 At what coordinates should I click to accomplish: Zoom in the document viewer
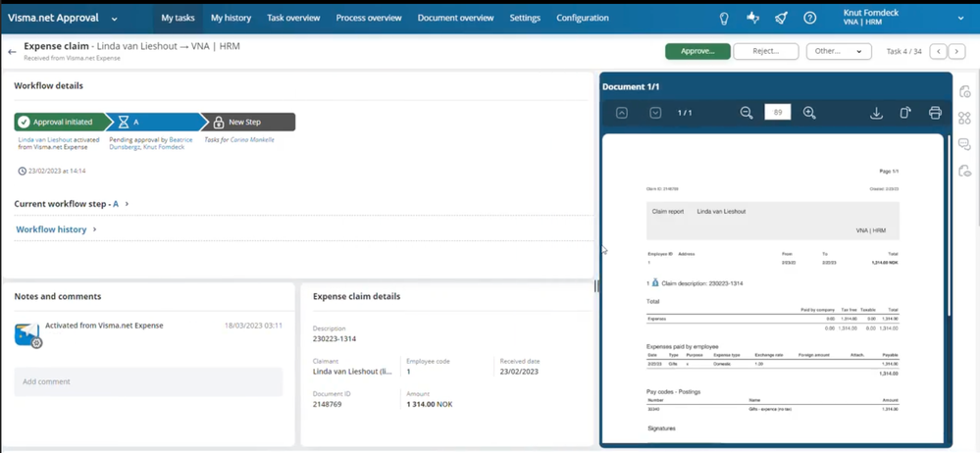point(809,113)
